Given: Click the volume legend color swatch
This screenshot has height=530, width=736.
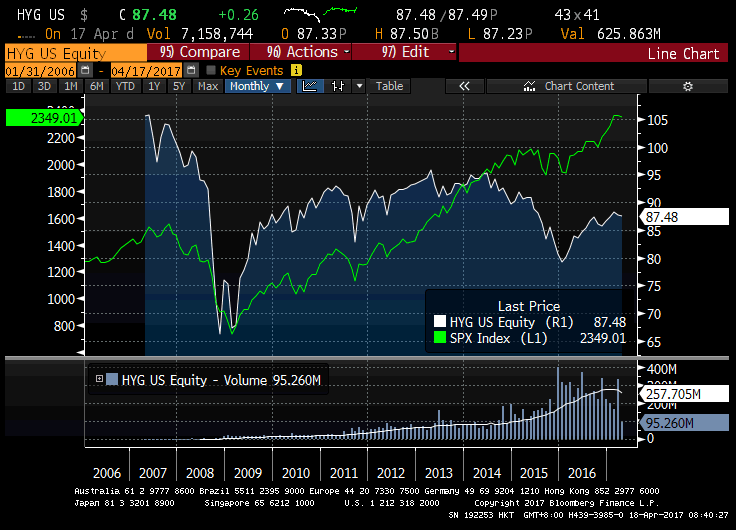Looking at the screenshot, I should point(112,379).
